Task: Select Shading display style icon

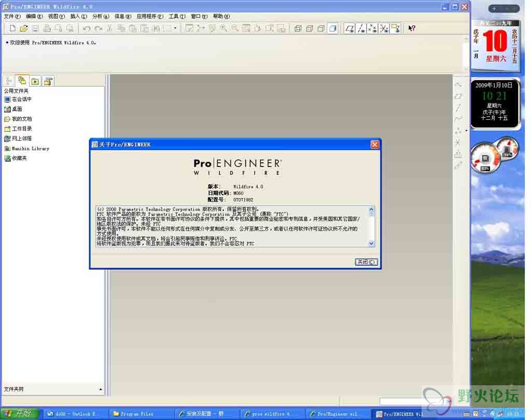Action: (333, 29)
